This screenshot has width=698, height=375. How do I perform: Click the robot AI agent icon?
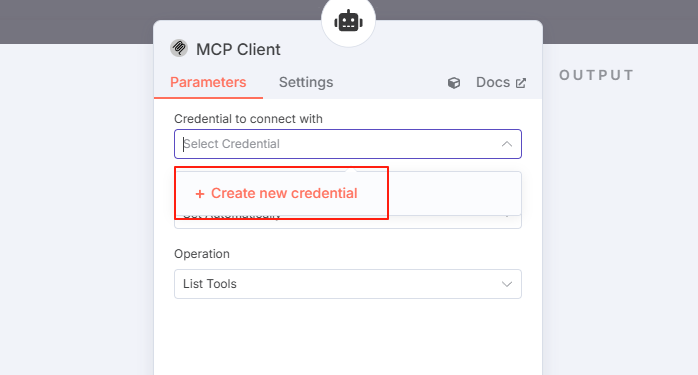point(348,21)
